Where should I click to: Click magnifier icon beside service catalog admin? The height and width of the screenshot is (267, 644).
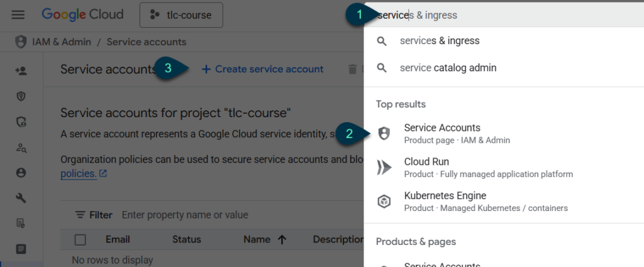click(x=382, y=68)
